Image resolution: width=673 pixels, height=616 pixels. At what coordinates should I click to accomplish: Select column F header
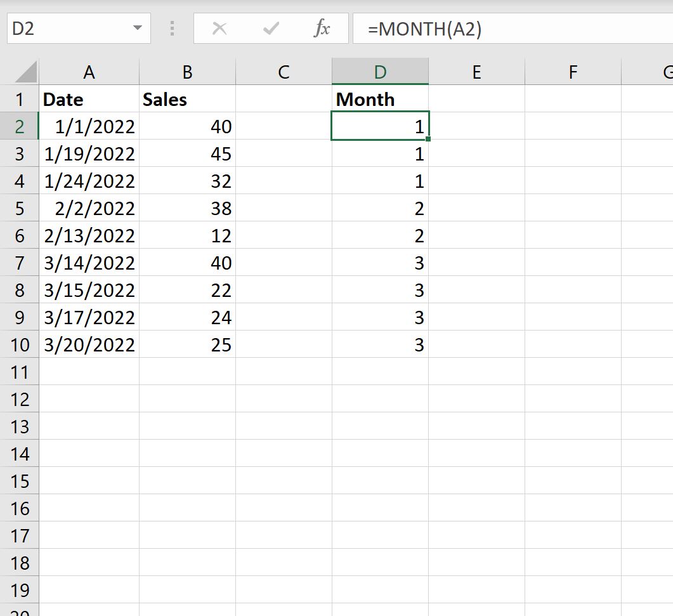tap(573, 72)
